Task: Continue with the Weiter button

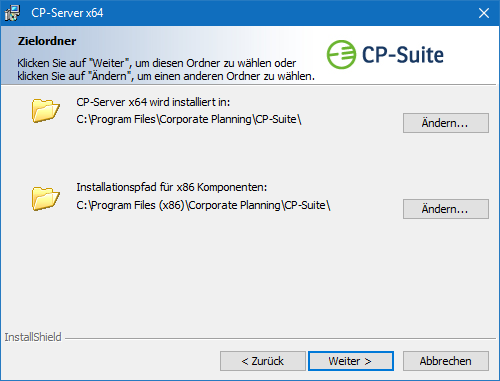Action: tap(351, 361)
